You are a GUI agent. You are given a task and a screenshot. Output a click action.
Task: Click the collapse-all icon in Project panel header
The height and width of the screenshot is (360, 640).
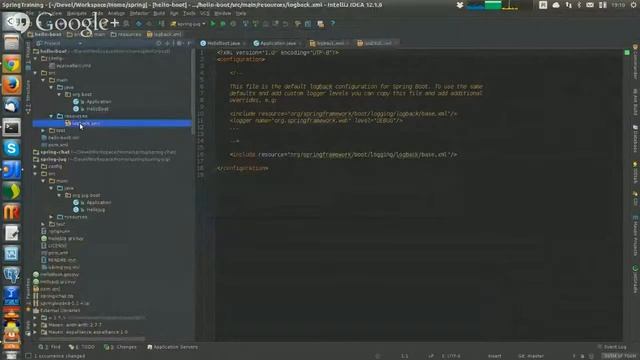167,43
